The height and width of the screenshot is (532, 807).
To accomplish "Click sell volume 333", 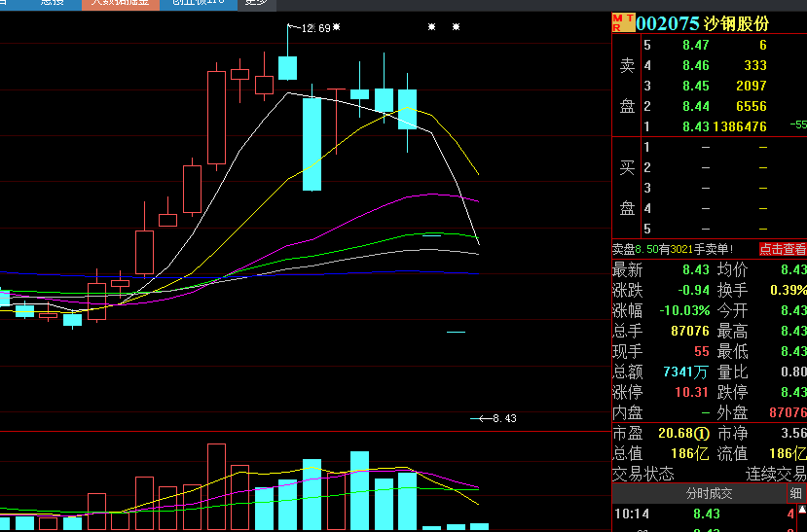I will 755,65.
